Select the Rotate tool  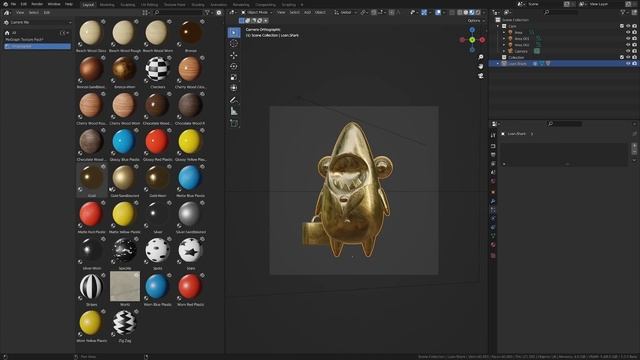click(x=234, y=66)
